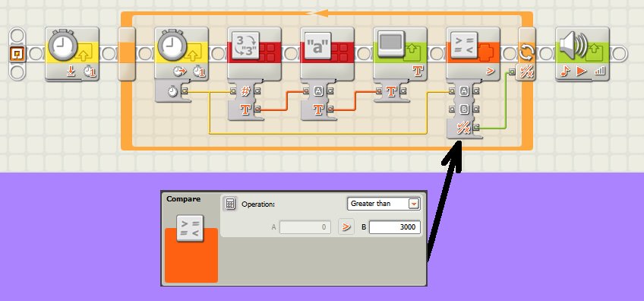
Task: Click the Text block T output plug
Action: coord(330,109)
